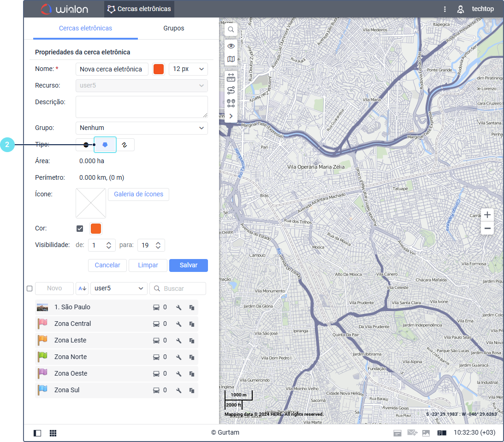The width and height of the screenshot is (504, 442).
Task: Open the map source selector icon
Action: (x=231, y=59)
